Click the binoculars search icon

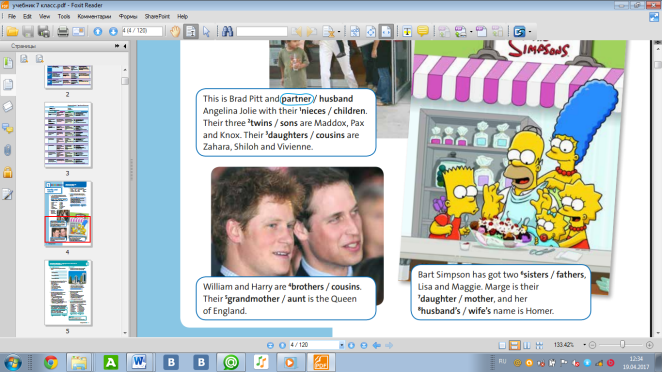(x=227, y=32)
